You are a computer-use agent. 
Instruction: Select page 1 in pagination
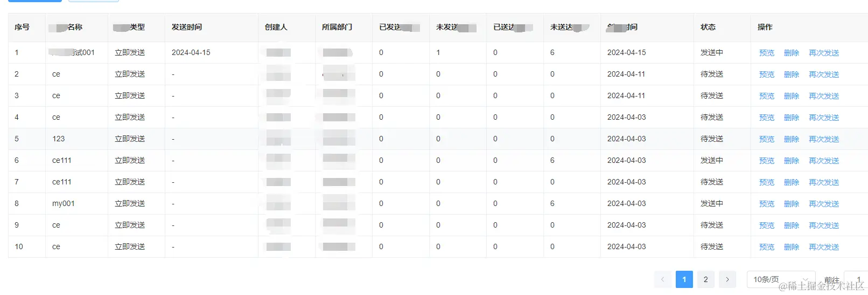pyautogui.click(x=684, y=279)
